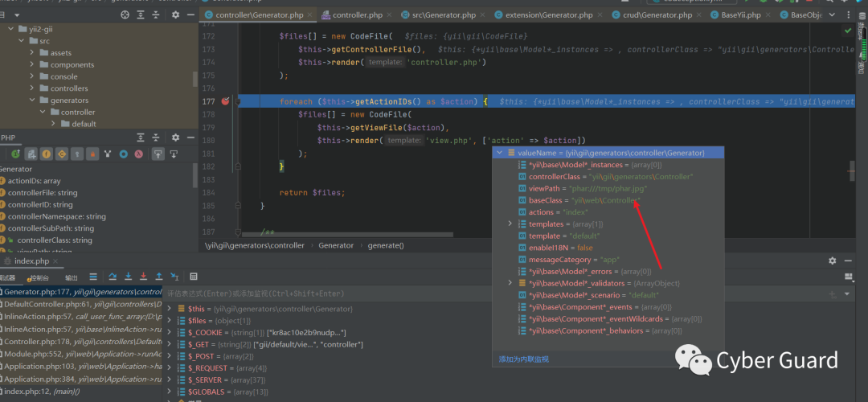Click the green inspection checkmark in editor corner

pos(848,30)
